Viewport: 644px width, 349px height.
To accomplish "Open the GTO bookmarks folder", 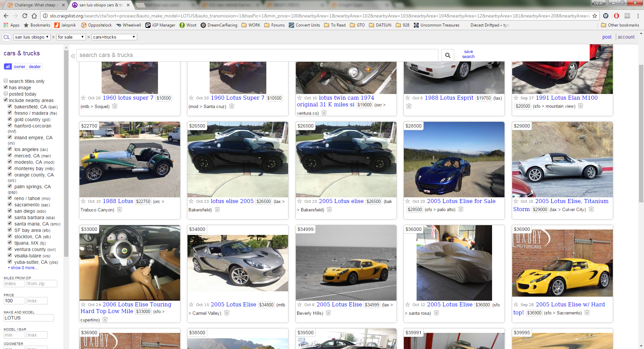I will tap(357, 25).
